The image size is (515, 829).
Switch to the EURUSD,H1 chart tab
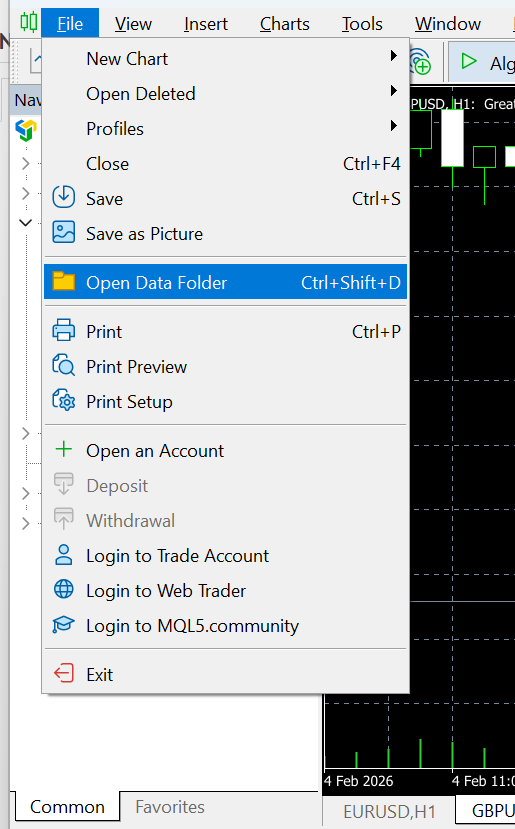tap(389, 812)
